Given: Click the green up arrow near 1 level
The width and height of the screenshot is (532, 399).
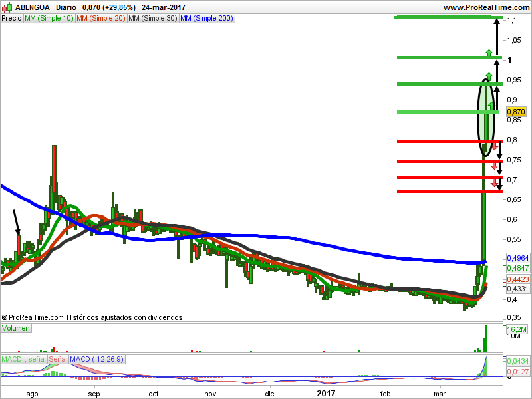Looking at the screenshot, I should 489,53.
